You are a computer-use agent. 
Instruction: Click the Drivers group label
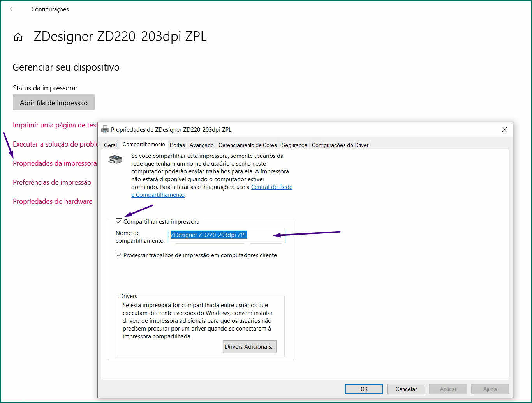[x=128, y=296]
